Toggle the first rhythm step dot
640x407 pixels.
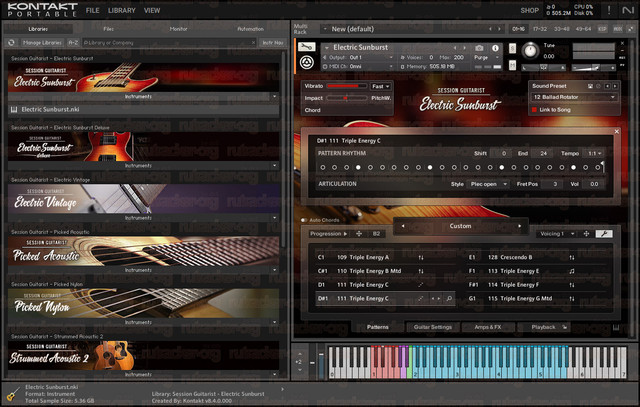coord(322,167)
